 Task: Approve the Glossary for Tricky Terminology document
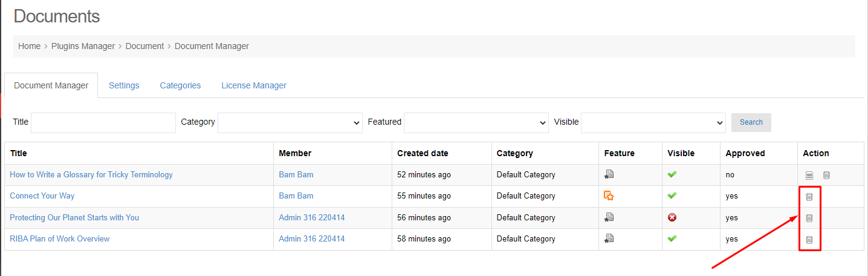809,175
